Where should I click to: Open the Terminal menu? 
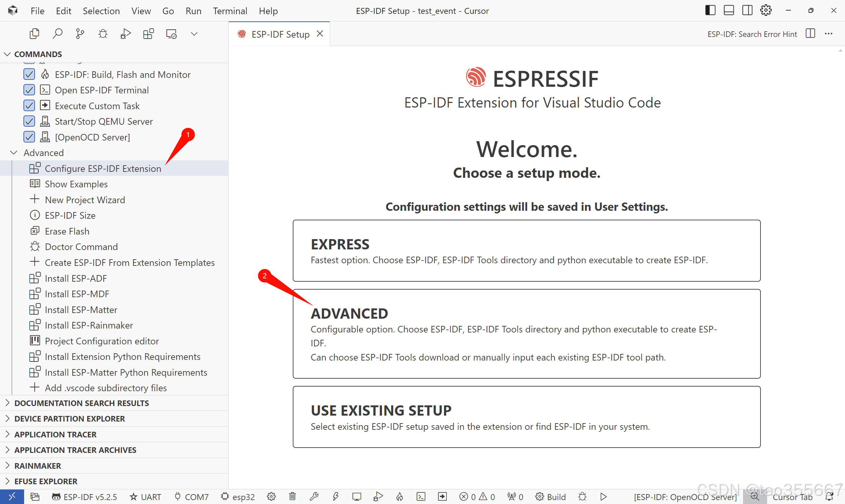click(x=230, y=11)
